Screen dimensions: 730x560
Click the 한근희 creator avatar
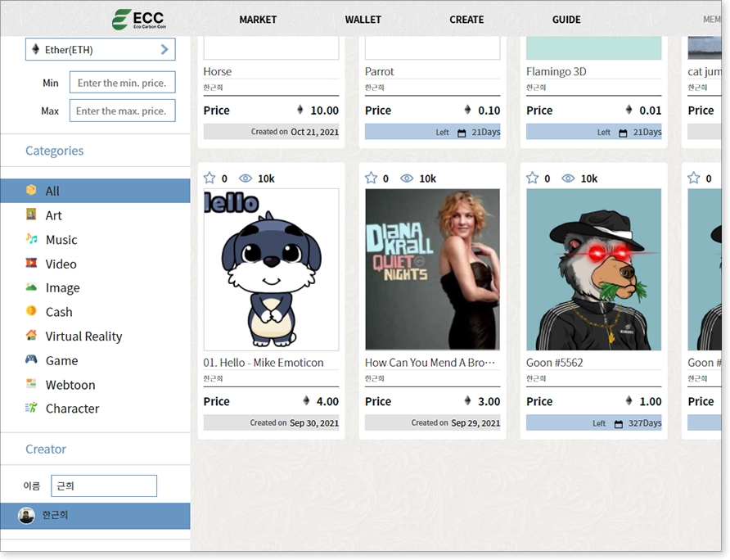[26, 515]
